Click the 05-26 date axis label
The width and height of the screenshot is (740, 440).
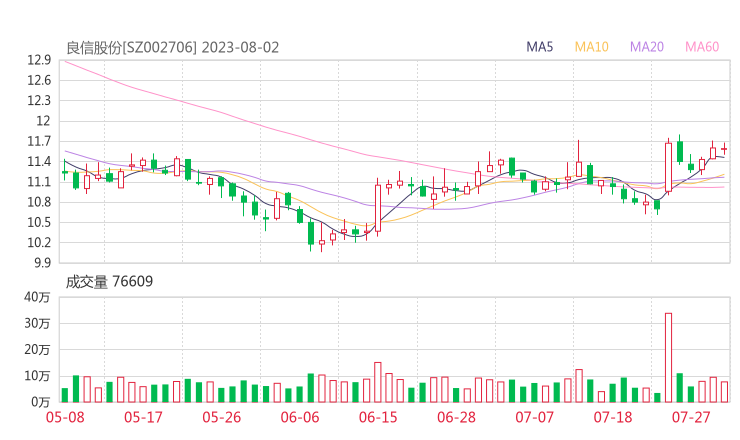click(221, 417)
